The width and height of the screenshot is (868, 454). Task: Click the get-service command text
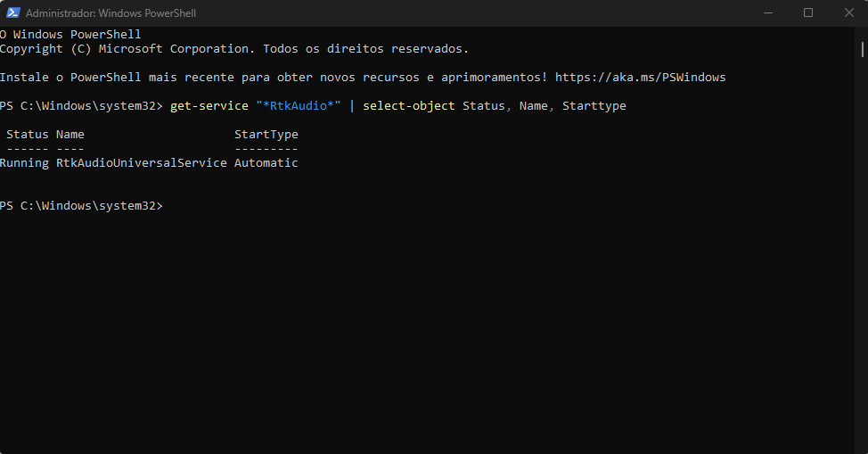209,106
